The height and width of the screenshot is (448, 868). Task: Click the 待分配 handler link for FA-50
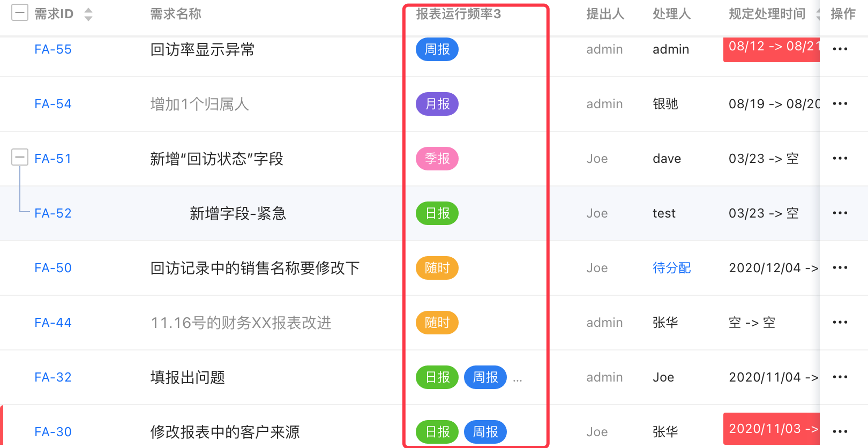click(x=671, y=268)
